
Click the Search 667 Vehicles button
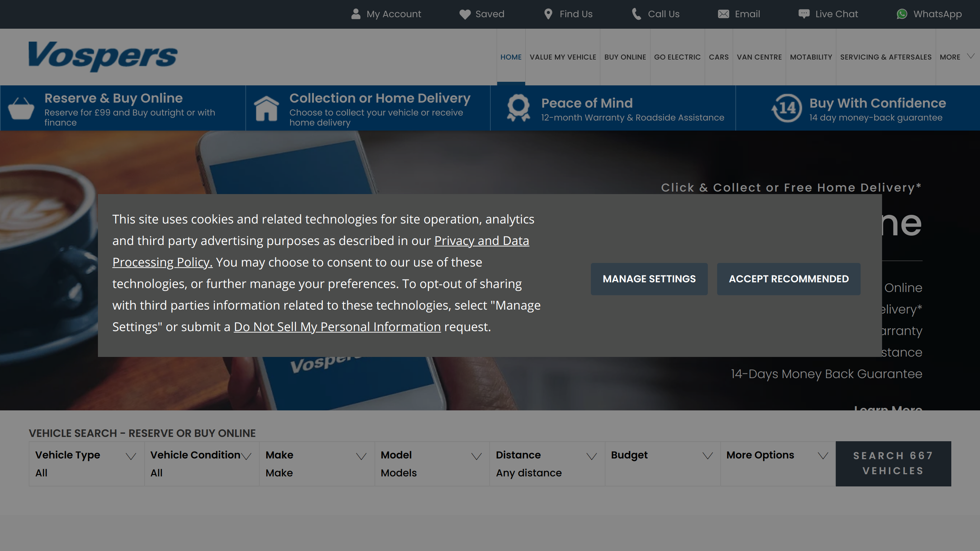click(x=893, y=464)
